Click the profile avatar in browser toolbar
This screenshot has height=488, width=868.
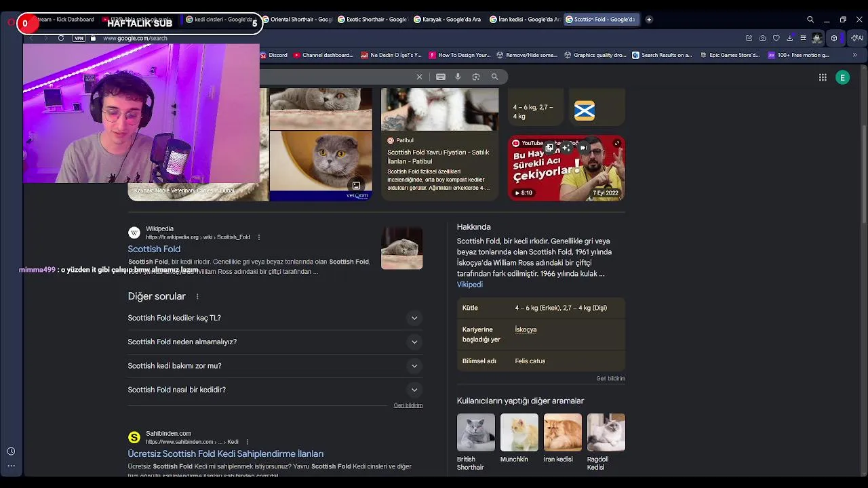click(817, 38)
